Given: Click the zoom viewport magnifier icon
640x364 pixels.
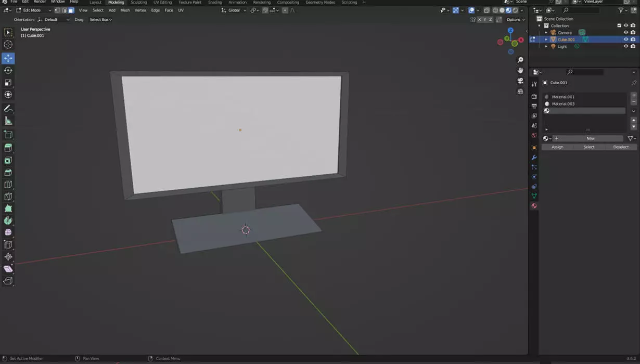Looking at the screenshot, I should point(520,60).
